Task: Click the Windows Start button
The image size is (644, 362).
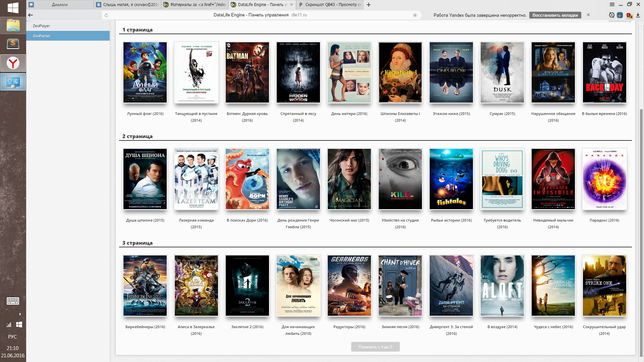Action: click(13, 8)
